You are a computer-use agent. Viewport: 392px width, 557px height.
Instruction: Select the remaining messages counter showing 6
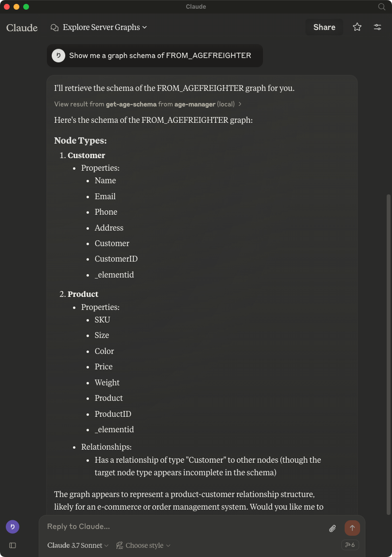tap(349, 544)
